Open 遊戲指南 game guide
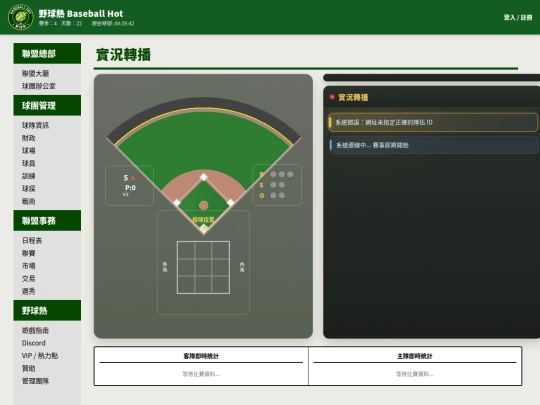 [x=35, y=331]
